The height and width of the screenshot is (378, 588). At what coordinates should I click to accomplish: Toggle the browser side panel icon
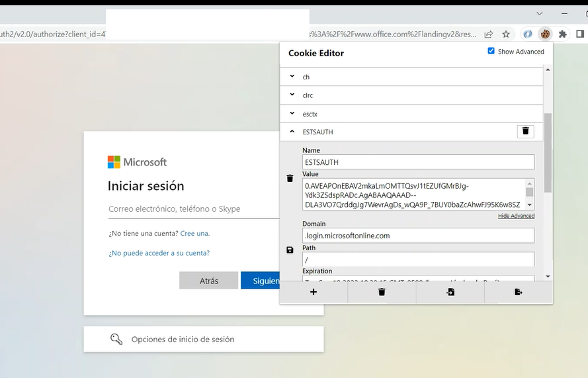580,34
